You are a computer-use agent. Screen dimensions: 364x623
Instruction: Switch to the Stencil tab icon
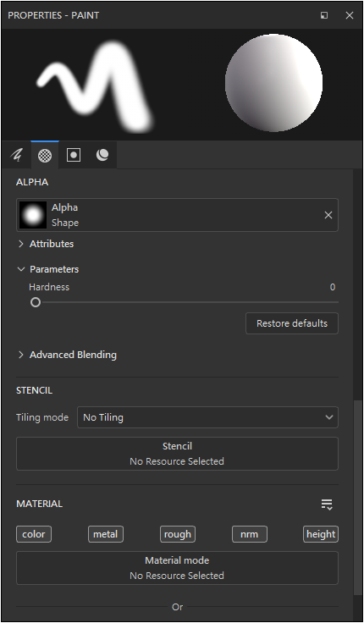74,155
